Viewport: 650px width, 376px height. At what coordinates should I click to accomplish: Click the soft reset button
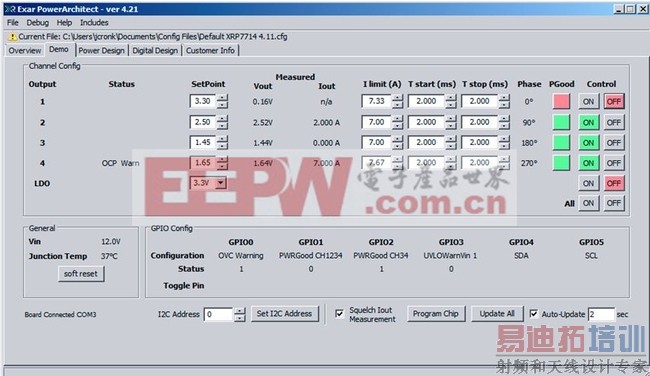[81, 274]
